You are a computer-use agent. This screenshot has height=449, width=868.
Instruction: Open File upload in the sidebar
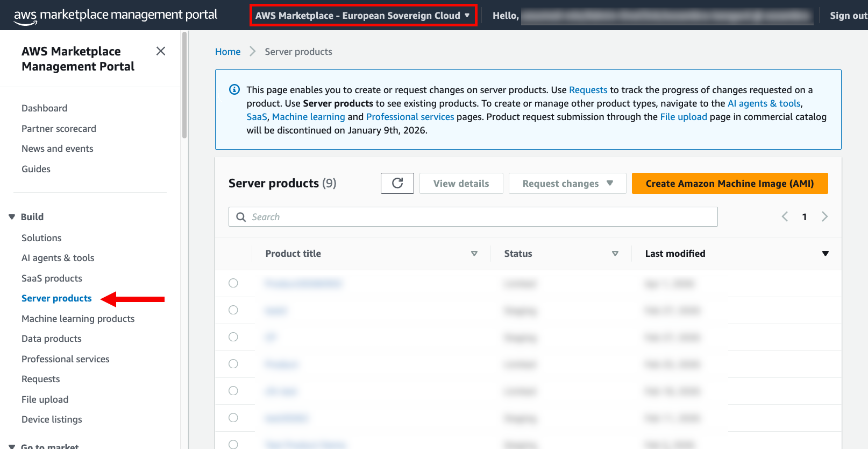[x=45, y=399]
